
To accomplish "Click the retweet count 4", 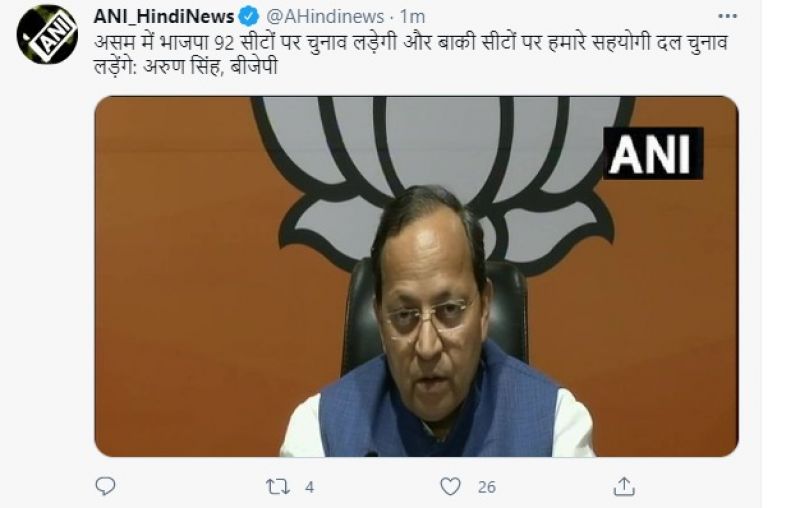I will click(309, 487).
